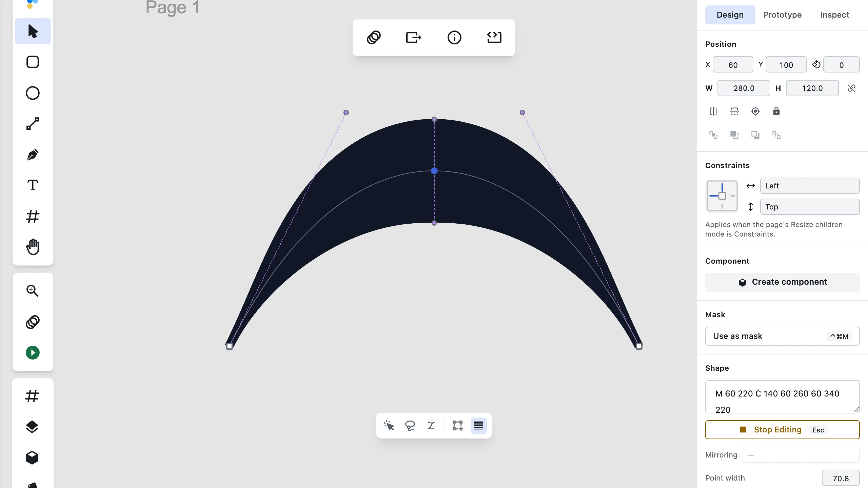Select the blue center path point
This screenshot has height=488, width=868.
(434, 171)
